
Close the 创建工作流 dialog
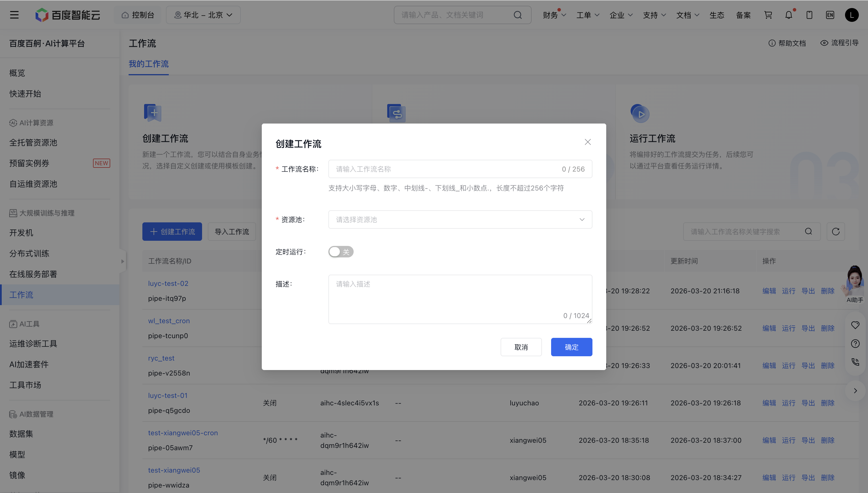click(588, 142)
